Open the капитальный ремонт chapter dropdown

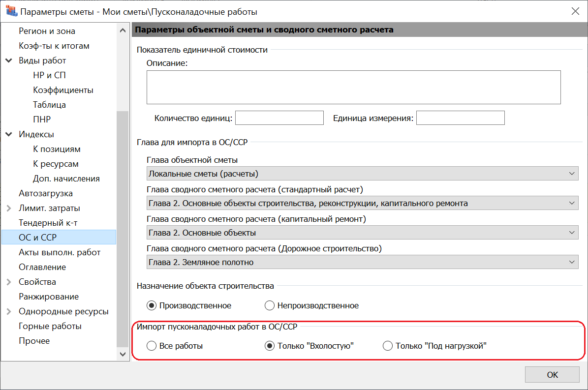point(362,233)
